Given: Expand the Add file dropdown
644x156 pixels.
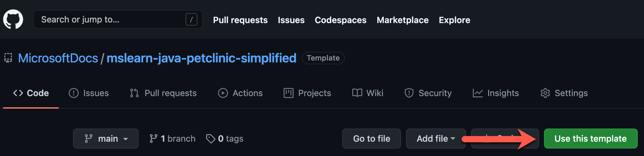Looking at the screenshot, I should click(436, 139).
